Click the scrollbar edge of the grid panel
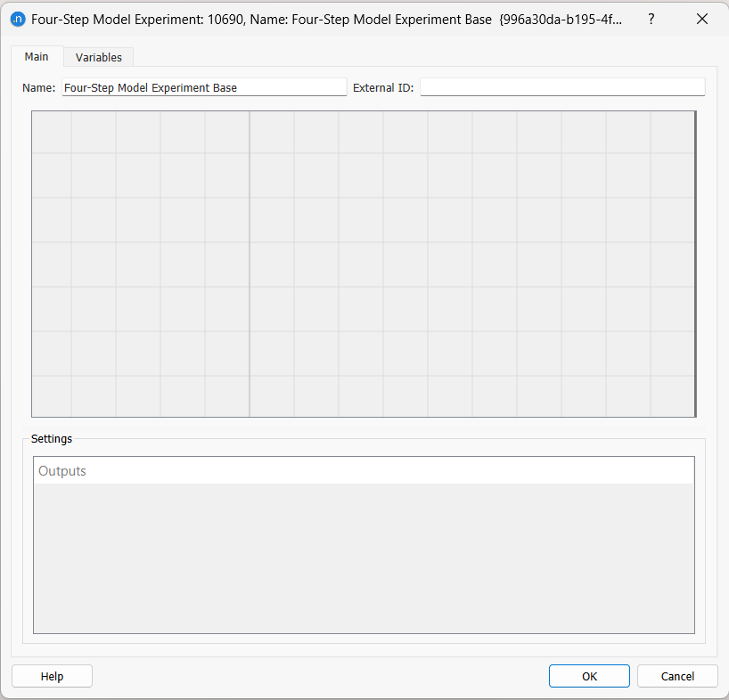The width and height of the screenshot is (729, 700). 693,263
